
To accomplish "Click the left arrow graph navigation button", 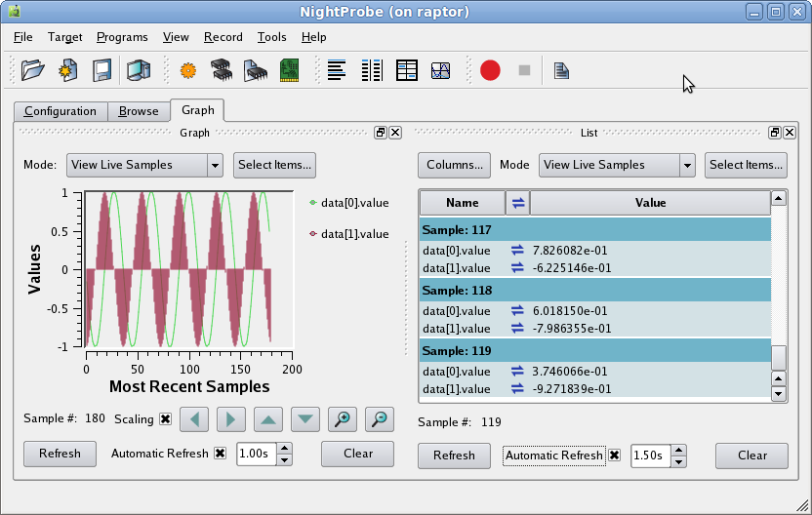I will point(194,419).
